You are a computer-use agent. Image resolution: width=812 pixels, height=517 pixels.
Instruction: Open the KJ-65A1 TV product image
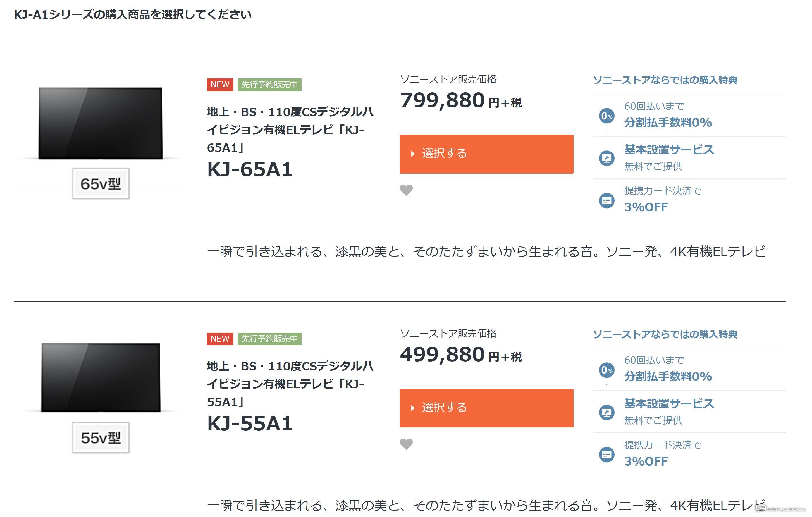(x=101, y=123)
